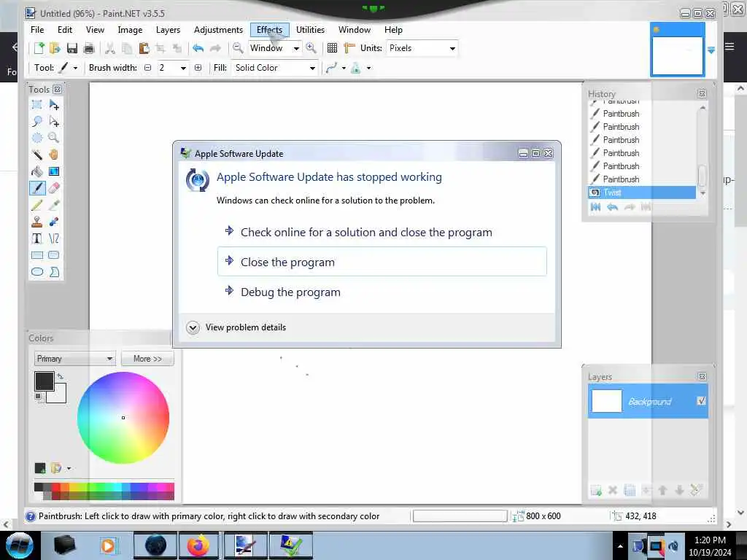Open the Tool chooser dropdown arrow
This screenshot has width=747, height=560.
pyautogui.click(x=75, y=68)
